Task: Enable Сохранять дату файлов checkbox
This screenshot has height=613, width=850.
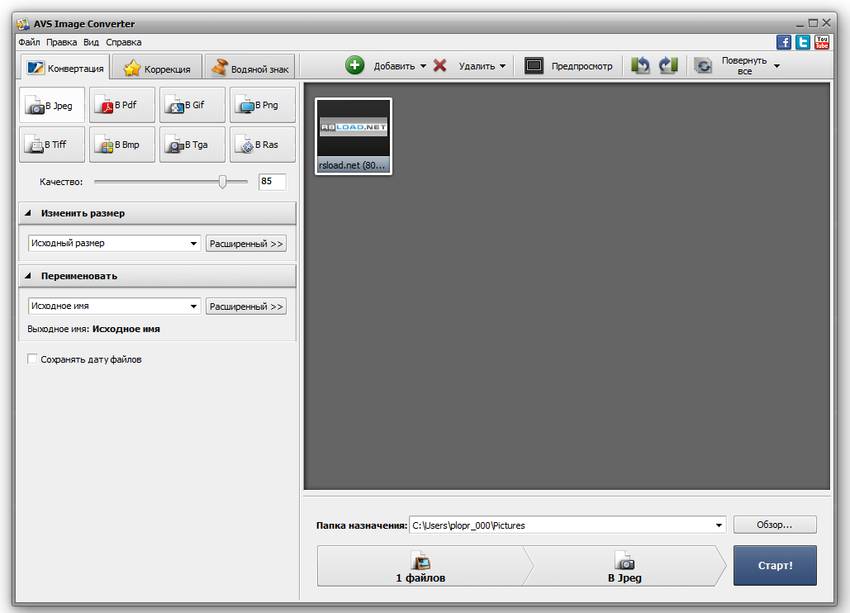Action: [x=33, y=358]
